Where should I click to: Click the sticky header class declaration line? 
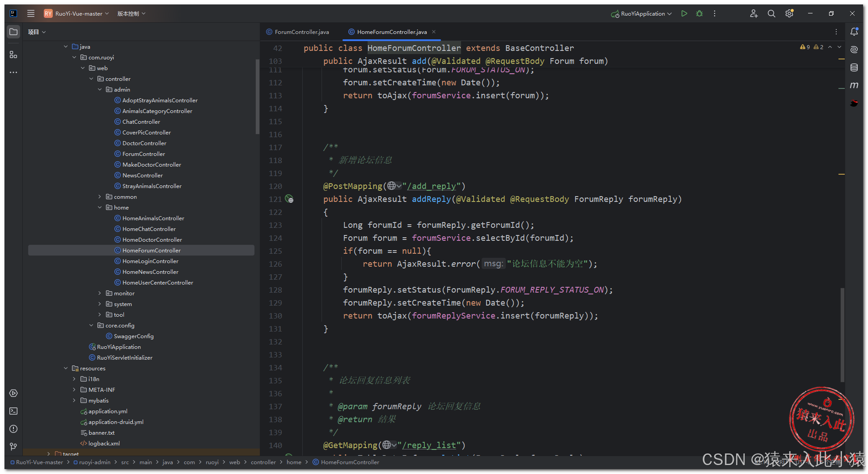[x=439, y=48]
